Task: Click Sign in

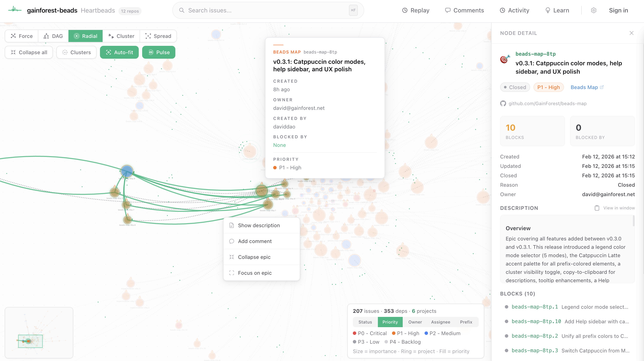Action: tap(618, 10)
